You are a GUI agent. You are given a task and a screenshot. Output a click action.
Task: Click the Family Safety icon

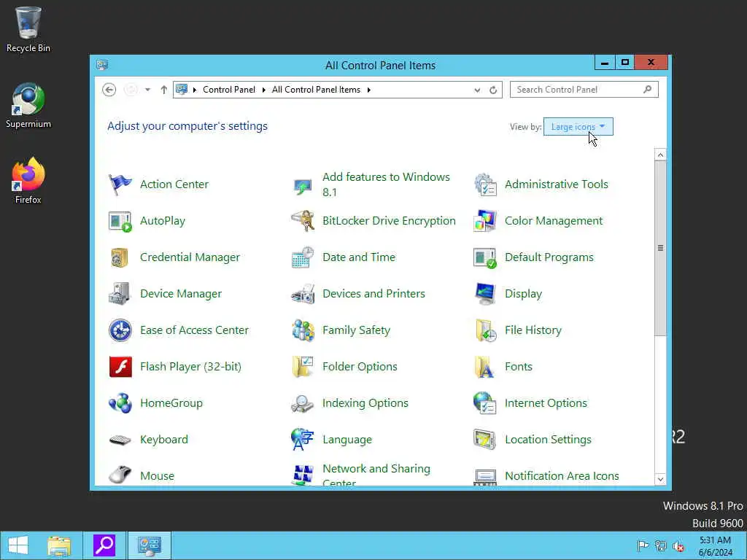[303, 330]
